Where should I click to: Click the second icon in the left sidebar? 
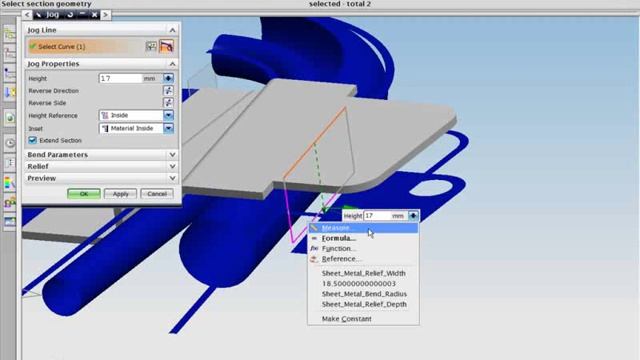[10, 54]
